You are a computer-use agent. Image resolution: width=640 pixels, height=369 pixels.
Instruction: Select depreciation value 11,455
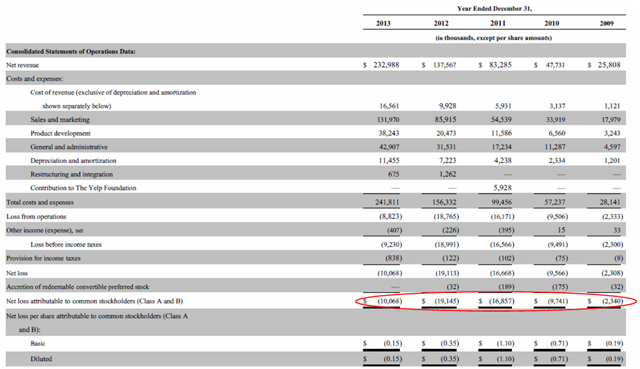pyautogui.click(x=389, y=161)
